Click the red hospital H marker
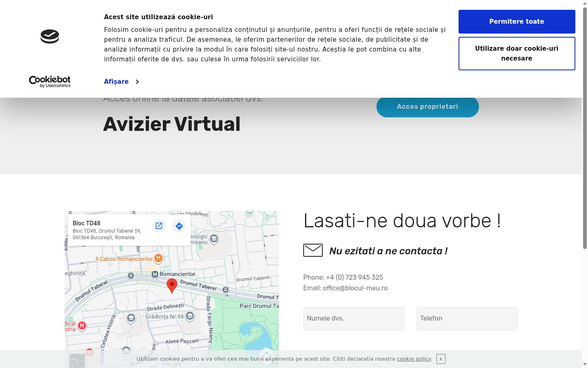The height and width of the screenshot is (368, 588). click(x=82, y=326)
